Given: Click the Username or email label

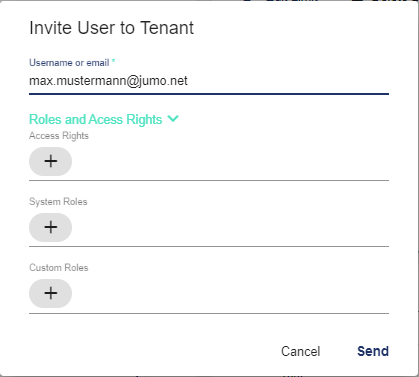Looking at the screenshot, I should [69, 63].
